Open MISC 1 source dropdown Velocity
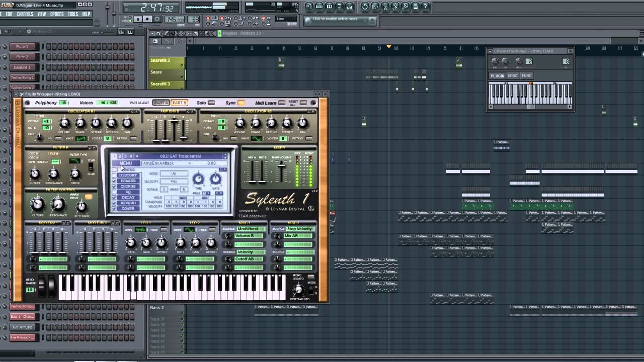The width and height of the screenshot is (644, 362). (250, 252)
